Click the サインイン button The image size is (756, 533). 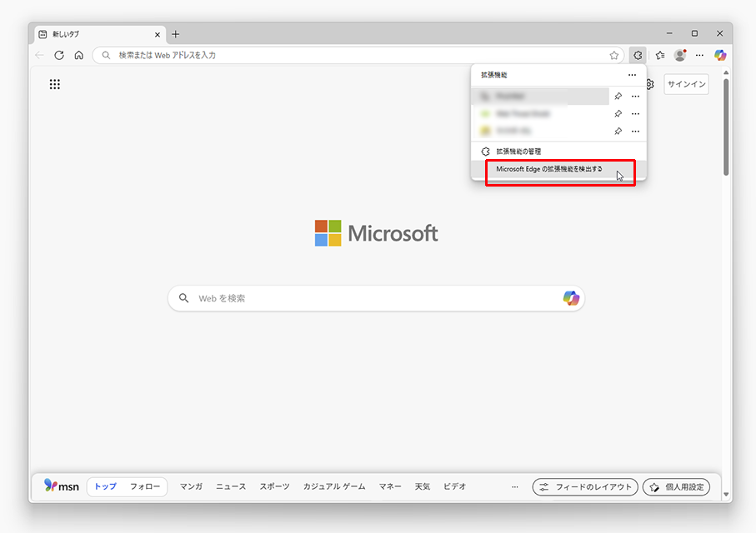click(x=687, y=84)
